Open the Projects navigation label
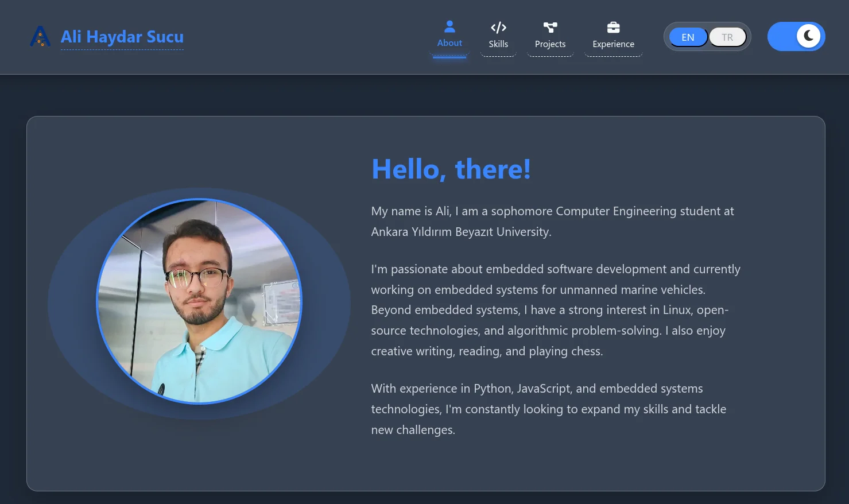The width and height of the screenshot is (849, 504). click(x=550, y=44)
